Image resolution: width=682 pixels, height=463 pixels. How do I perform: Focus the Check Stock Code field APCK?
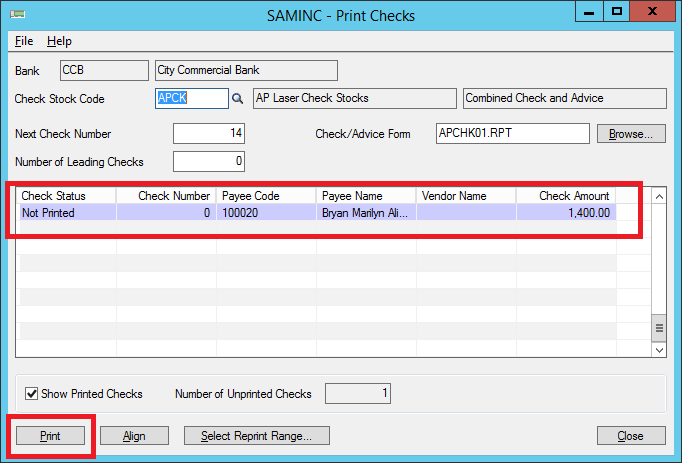click(192, 98)
